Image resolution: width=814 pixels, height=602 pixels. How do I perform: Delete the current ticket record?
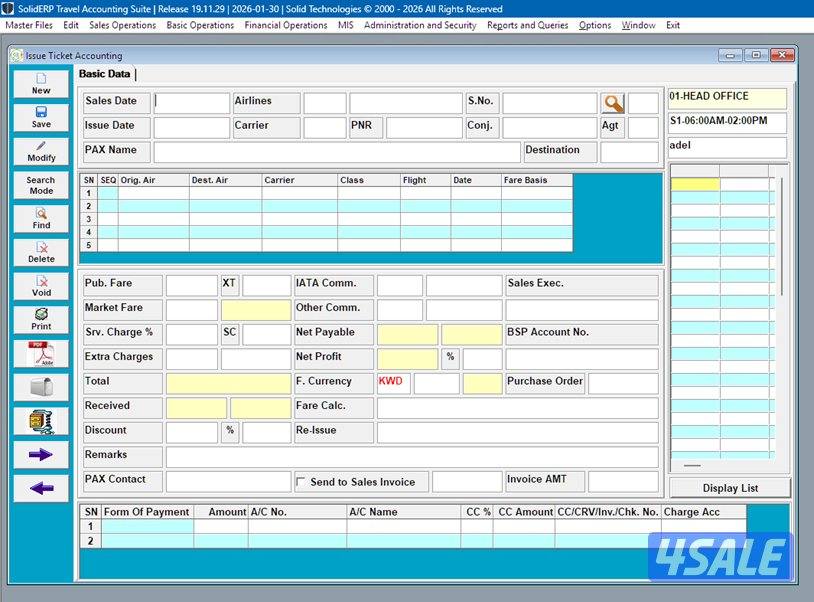pyautogui.click(x=40, y=251)
